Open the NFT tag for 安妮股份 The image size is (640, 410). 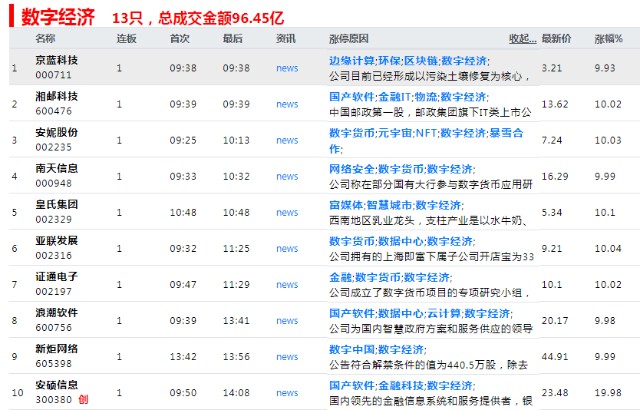[x=426, y=133]
